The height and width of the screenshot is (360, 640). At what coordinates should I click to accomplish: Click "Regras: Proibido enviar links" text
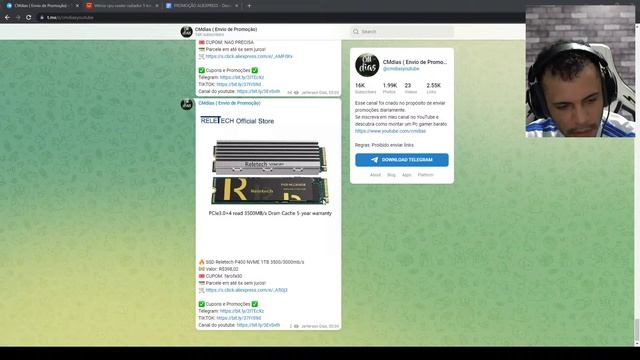pos(384,145)
